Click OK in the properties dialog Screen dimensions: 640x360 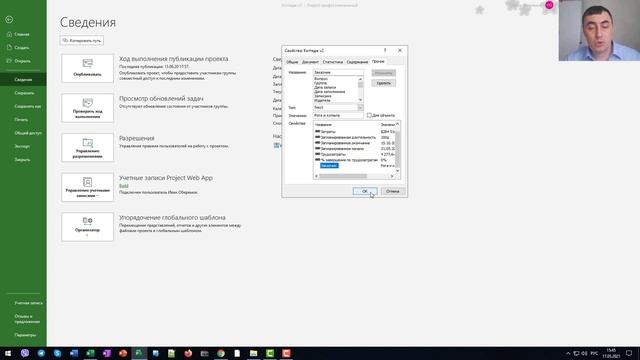tap(364, 191)
